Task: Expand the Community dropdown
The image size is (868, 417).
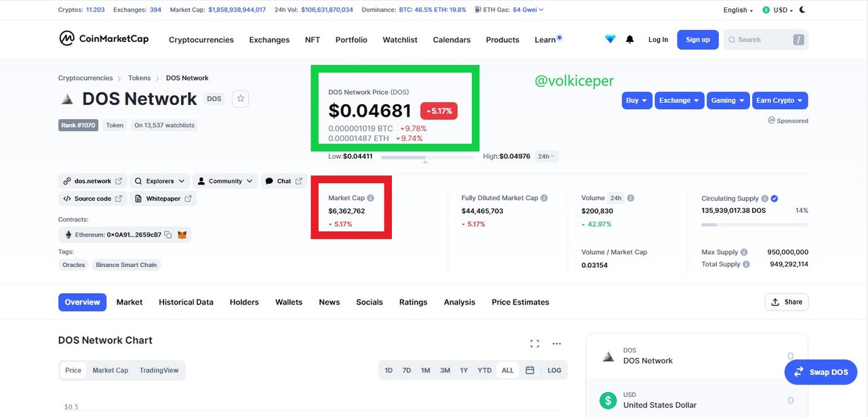Action: [224, 181]
